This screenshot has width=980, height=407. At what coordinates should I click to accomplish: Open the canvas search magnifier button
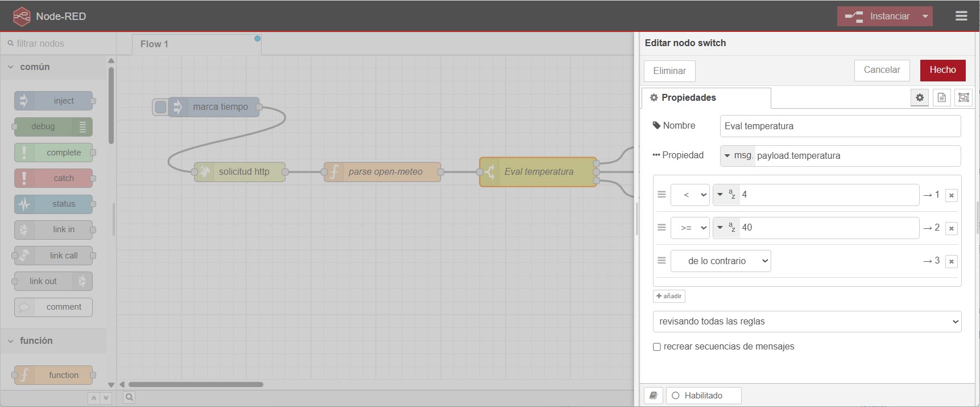pos(130,397)
